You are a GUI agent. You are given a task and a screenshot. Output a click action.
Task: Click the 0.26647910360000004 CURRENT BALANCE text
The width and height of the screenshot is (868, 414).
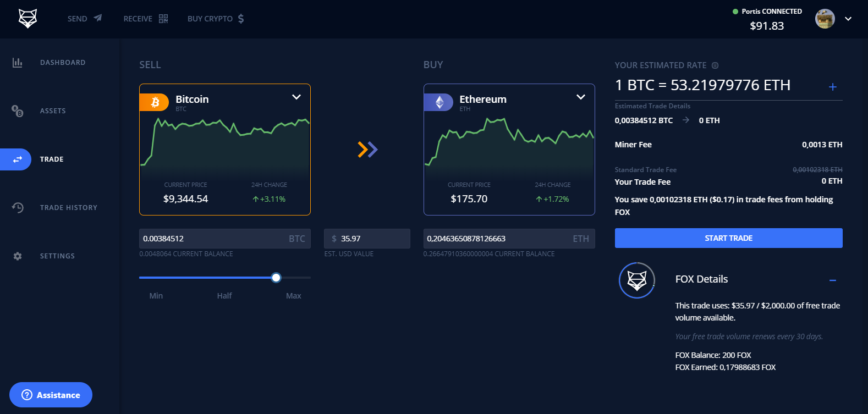click(x=489, y=254)
